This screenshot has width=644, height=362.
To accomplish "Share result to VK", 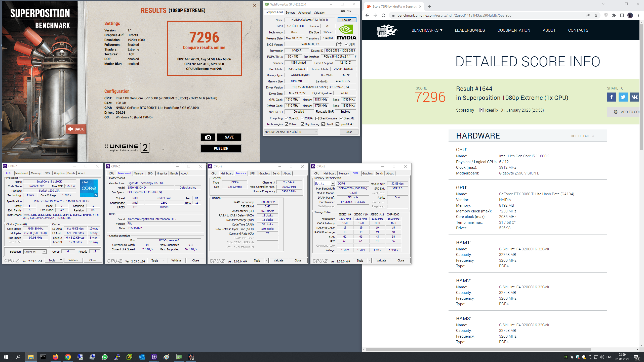I will [x=634, y=97].
